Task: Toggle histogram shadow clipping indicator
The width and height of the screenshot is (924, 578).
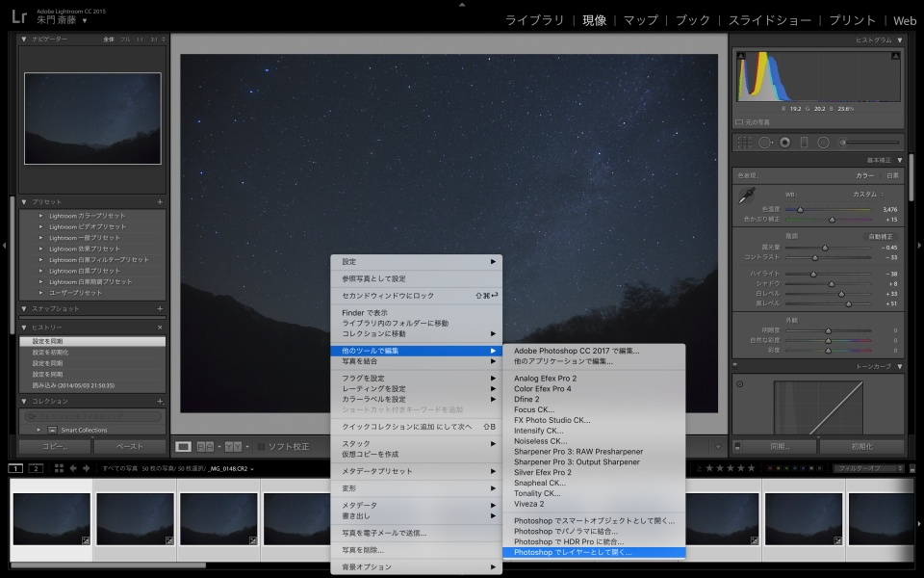Action: [x=741, y=56]
